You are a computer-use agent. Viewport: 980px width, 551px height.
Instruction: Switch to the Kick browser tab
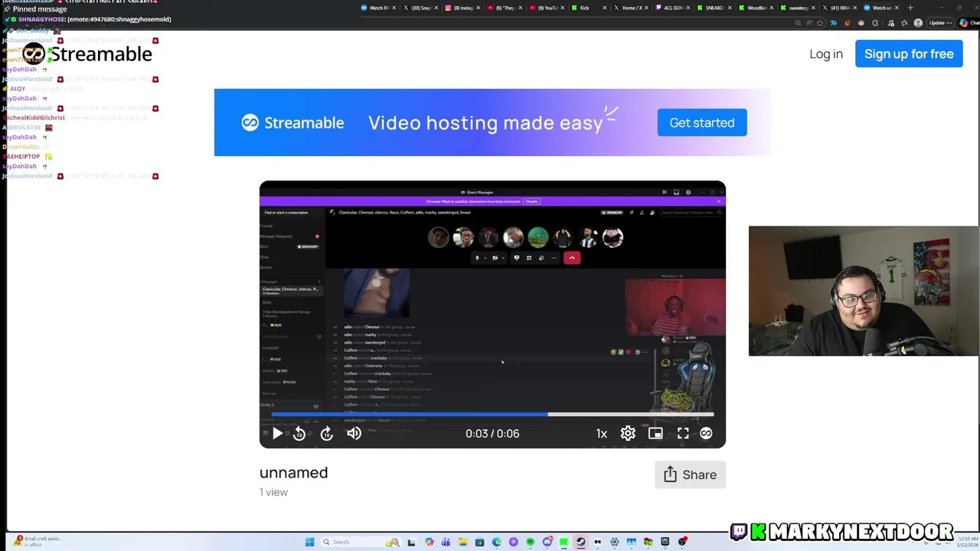point(585,8)
